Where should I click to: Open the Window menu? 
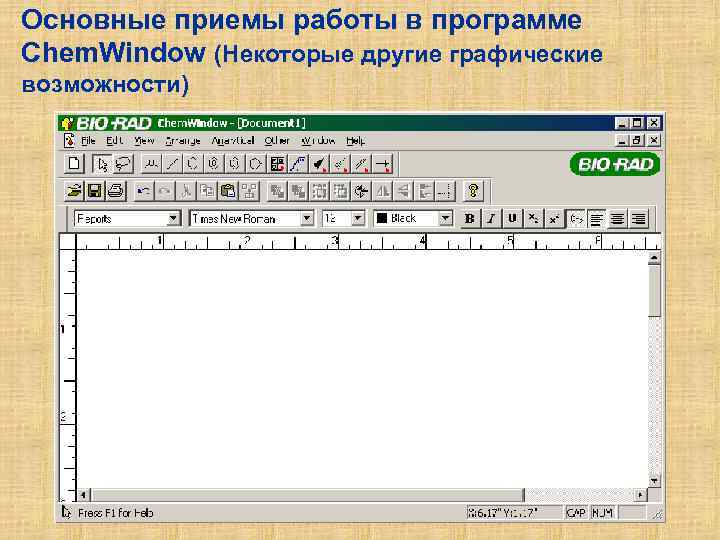(318, 141)
